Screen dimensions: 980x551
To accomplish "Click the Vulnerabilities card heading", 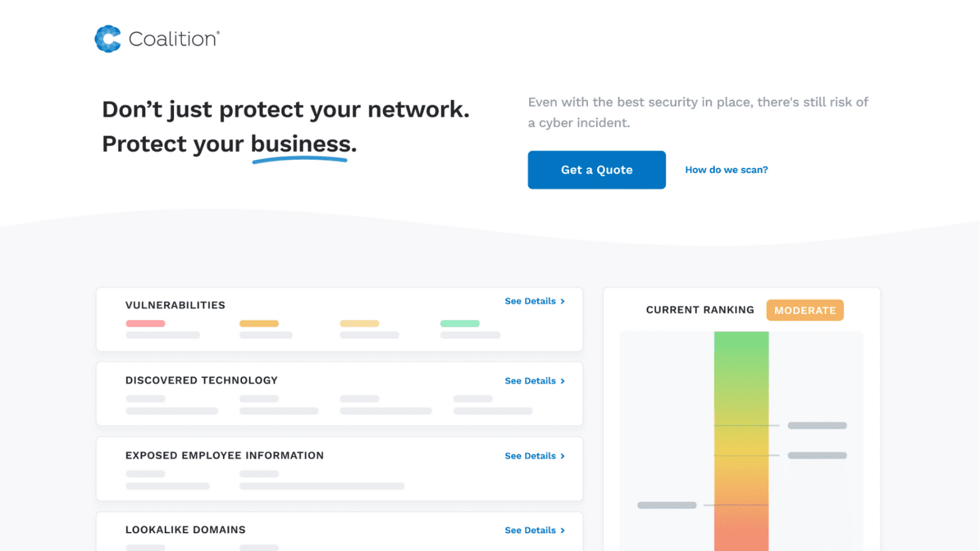I will point(175,305).
